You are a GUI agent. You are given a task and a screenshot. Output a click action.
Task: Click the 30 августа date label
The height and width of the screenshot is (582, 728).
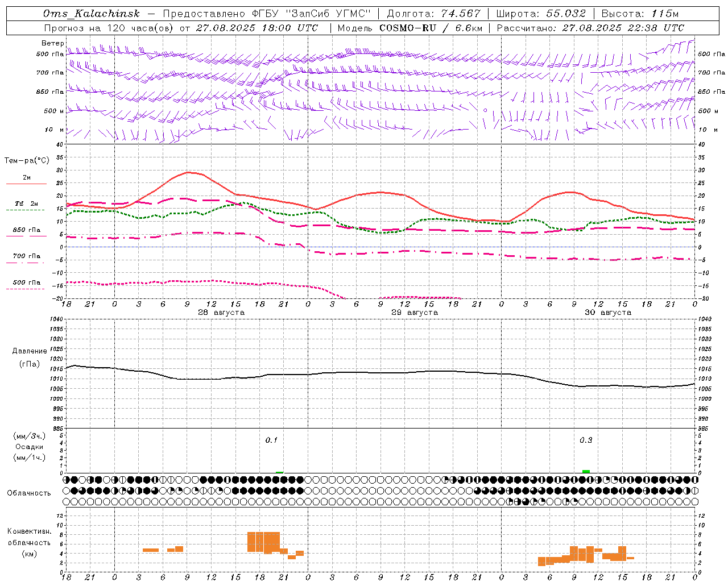tap(608, 313)
